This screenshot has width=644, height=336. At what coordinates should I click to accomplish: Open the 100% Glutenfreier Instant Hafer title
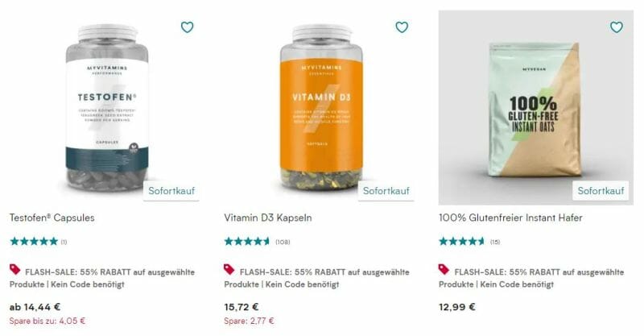click(x=510, y=218)
